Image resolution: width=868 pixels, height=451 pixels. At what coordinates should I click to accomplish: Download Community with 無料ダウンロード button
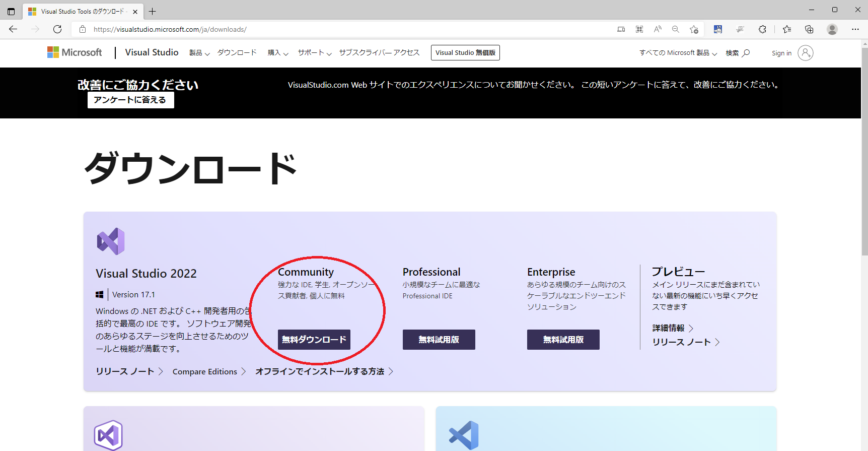314,340
